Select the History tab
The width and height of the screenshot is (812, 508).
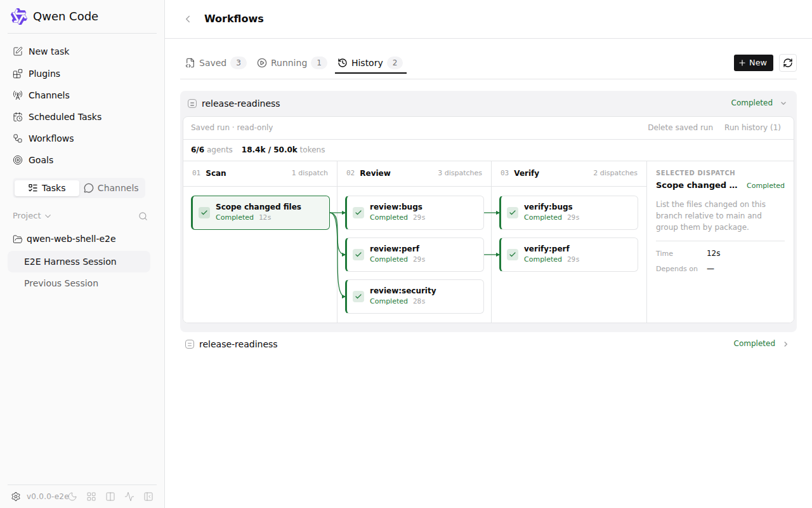pyautogui.click(x=370, y=63)
